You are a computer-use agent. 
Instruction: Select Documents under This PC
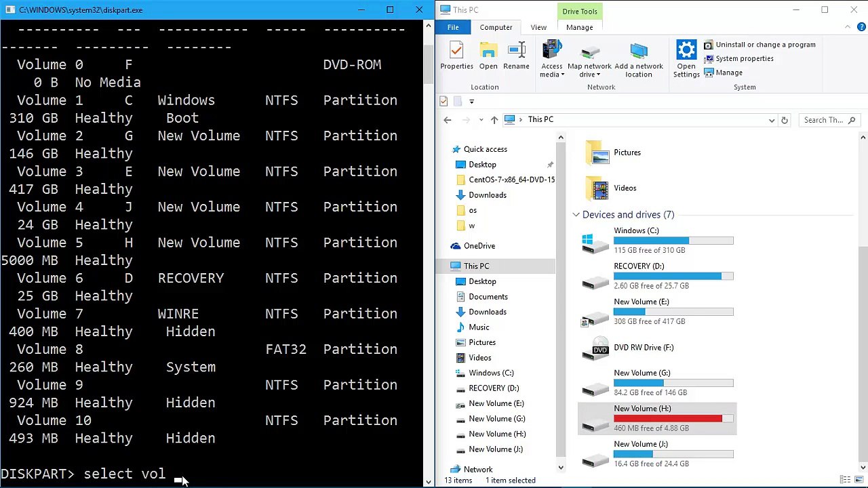[488, 297]
